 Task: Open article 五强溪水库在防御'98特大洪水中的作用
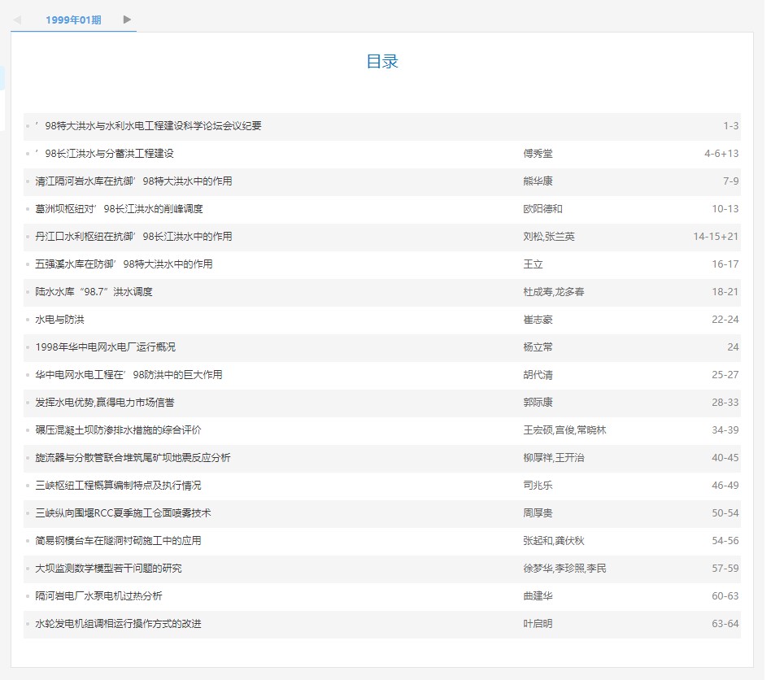click(x=124, y=264)
